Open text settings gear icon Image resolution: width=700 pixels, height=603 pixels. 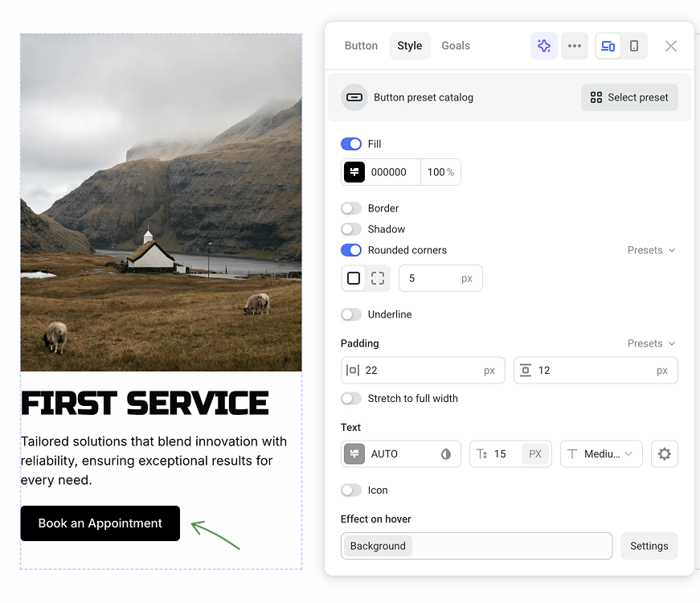pyautogui.click(x=664, y=453)
